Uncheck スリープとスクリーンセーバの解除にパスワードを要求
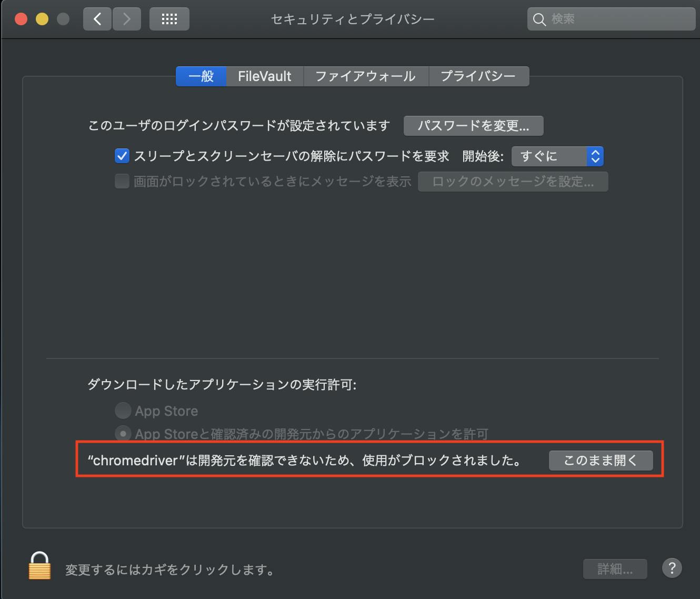Image resolution: width=700 pixels, height=599 pixels. pos(122,156)
